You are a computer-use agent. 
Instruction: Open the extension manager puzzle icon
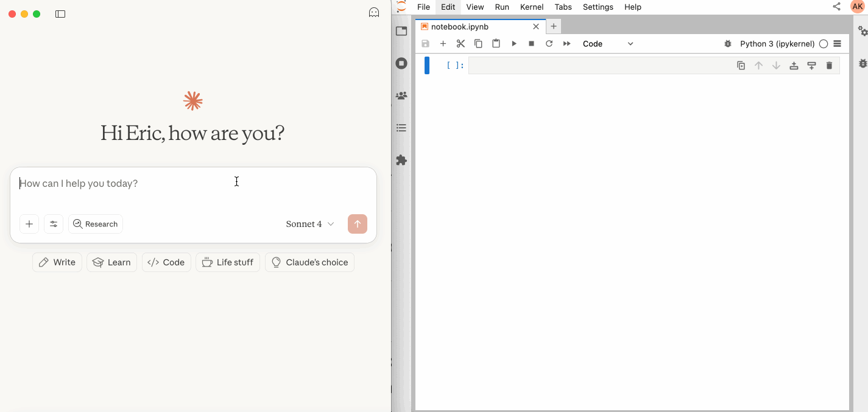point(401,159)
